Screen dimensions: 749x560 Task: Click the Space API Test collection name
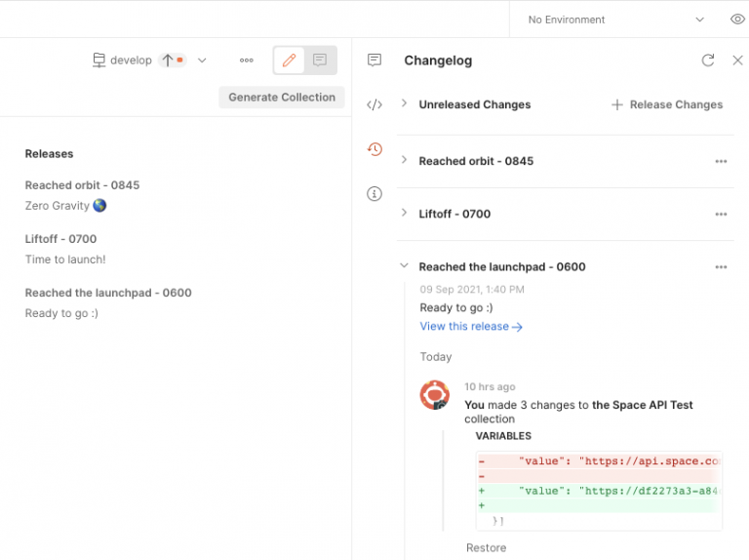coord(643,405)
